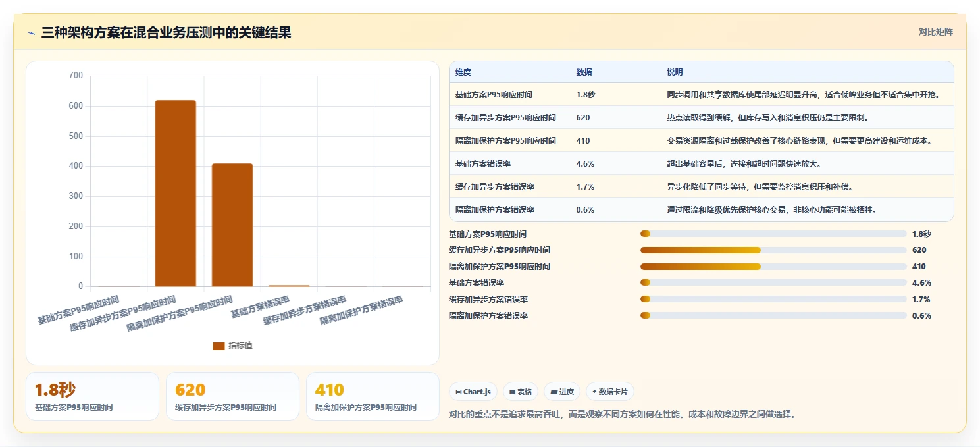Click progress bar for 隔离加保护方案P95响应时间 (410)
Image resolution: width=980 pixels, height=447 pixels.
click(773, 267)
